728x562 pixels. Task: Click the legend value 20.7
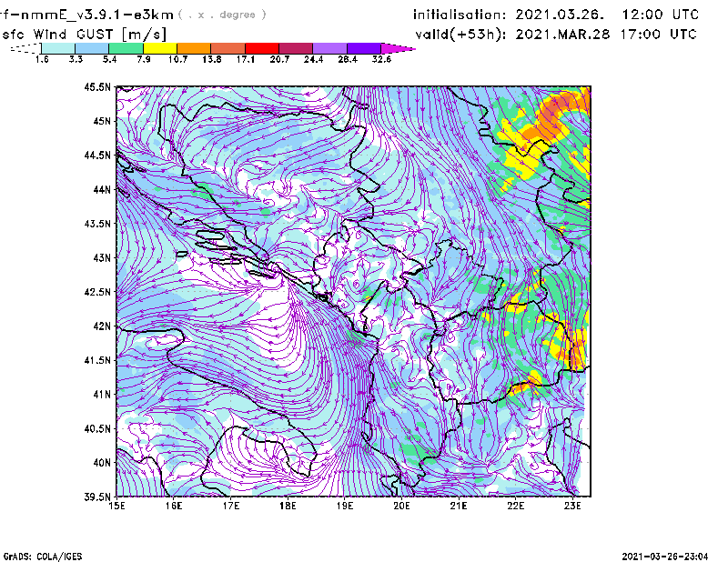pos(279,59)
